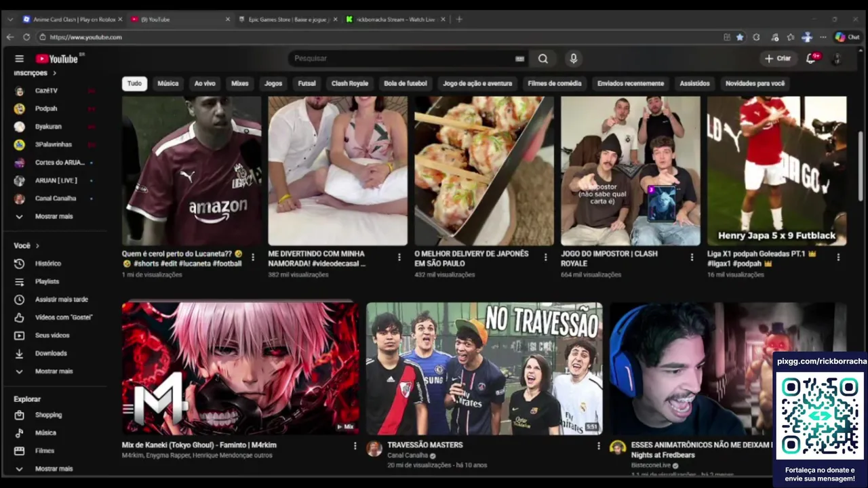
Task: Select the Música filter chip
Action: click(x=168, y=83)
